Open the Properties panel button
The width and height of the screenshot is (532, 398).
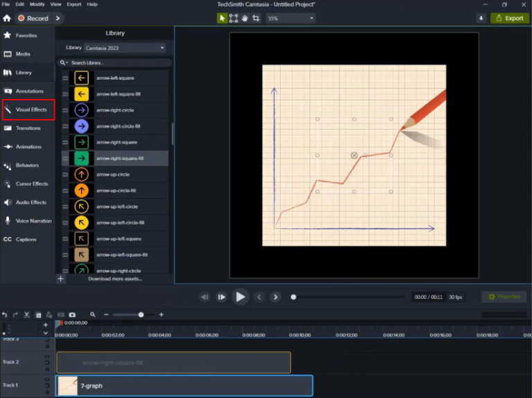[504, 297]
